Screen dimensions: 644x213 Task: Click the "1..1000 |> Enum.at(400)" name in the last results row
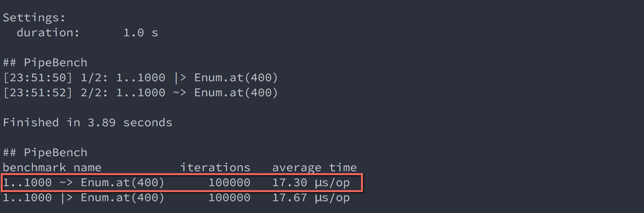click(x=84, y=198)
